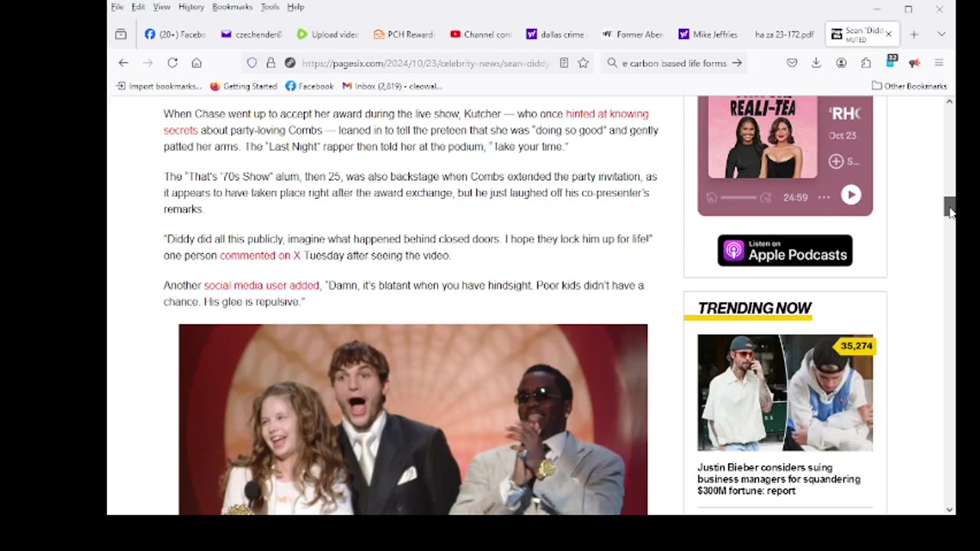Open the 'commented on X' link
This screenshot has width=980, height=551.
tap(260, 256)
